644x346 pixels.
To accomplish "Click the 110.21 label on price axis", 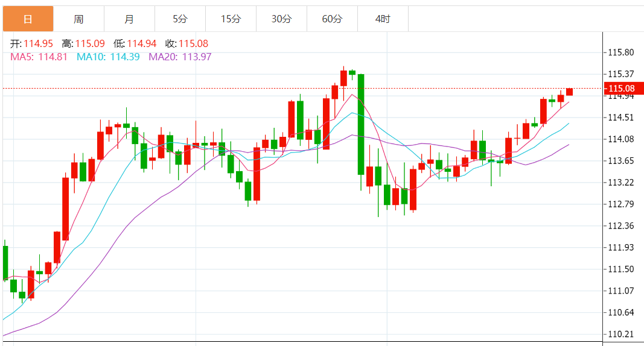I will point(621,334).
